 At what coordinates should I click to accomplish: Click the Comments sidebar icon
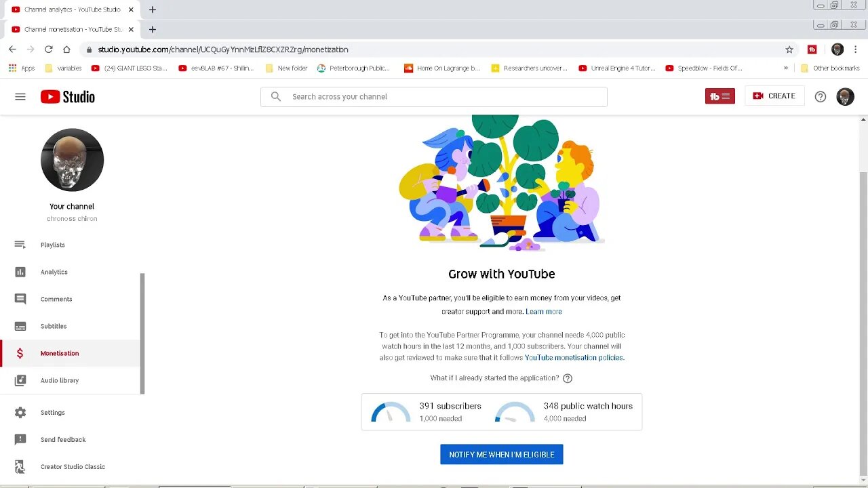click(x=20, y=299)
